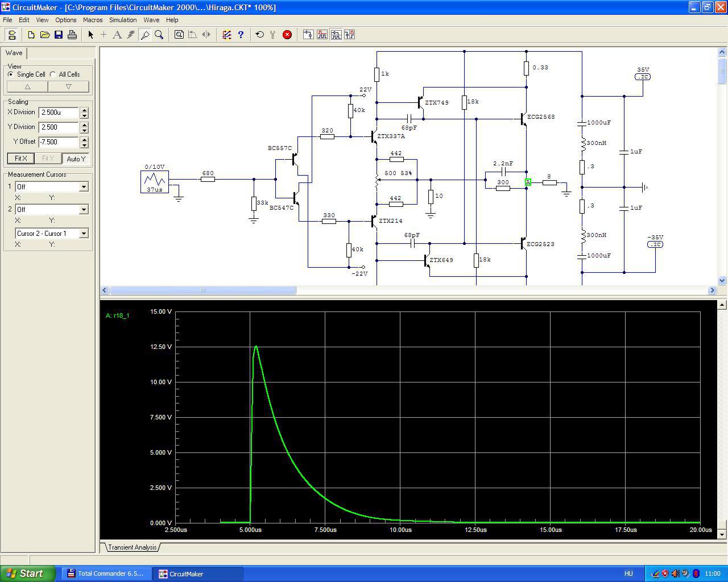Open the Simulation menu

click(x=123, y=20)
